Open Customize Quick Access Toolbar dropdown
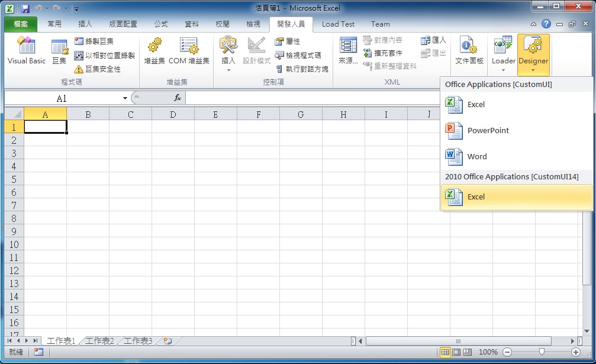Viewport: 596px width, 364px height. click(x=76, y=9)
